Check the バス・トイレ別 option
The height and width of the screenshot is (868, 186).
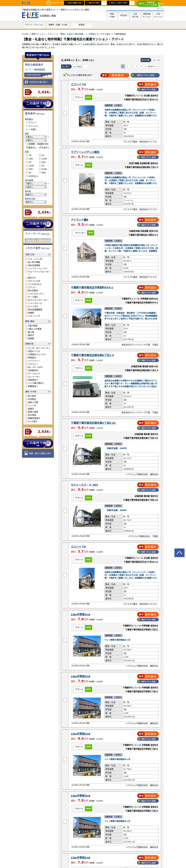click(26, 259)
